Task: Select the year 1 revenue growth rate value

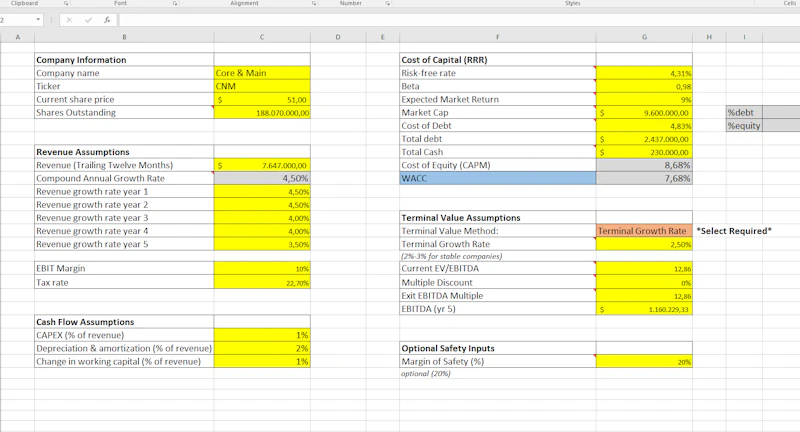Action: (262, 192)
